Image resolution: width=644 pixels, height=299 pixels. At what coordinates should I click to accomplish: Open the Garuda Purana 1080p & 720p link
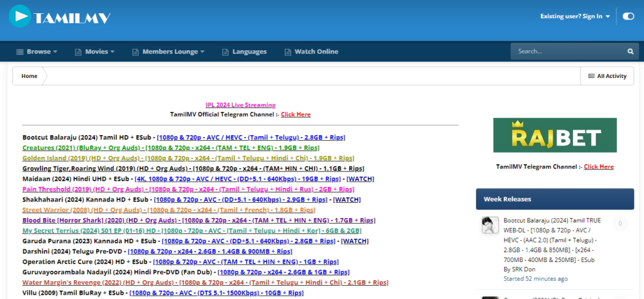pyautogui.click(x=248, y=241)
